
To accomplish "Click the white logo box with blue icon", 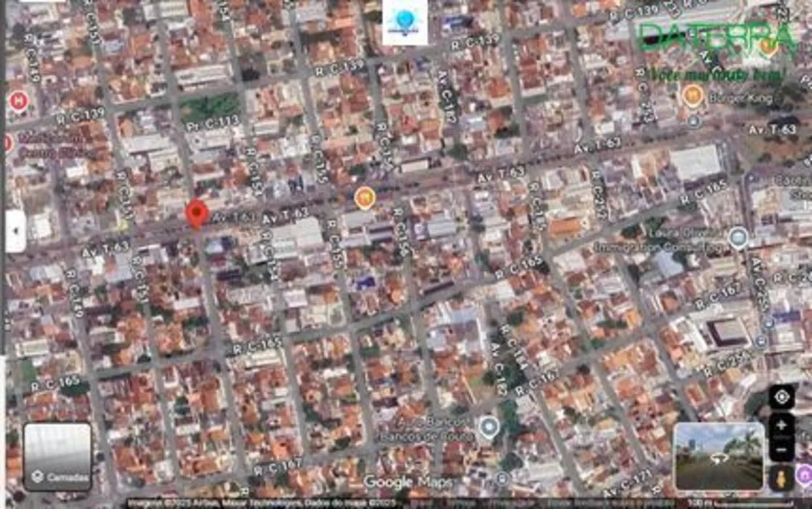I will pyautogui.click(x=405, y=22).
